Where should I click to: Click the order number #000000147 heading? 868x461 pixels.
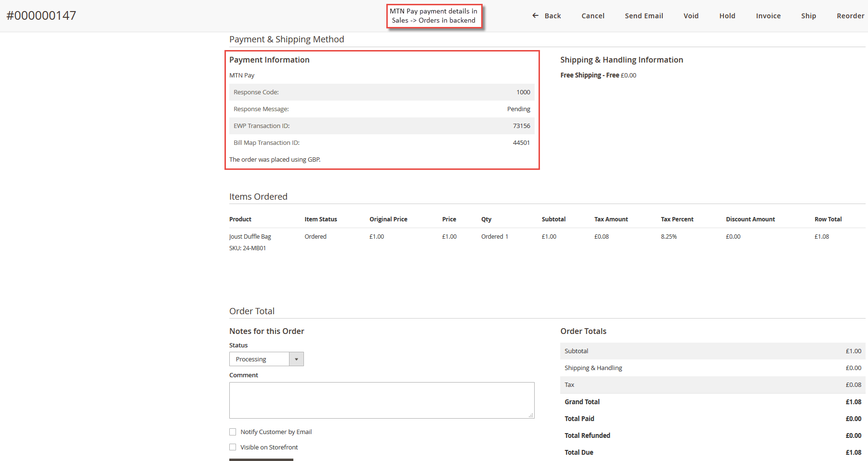coord(41,15)
